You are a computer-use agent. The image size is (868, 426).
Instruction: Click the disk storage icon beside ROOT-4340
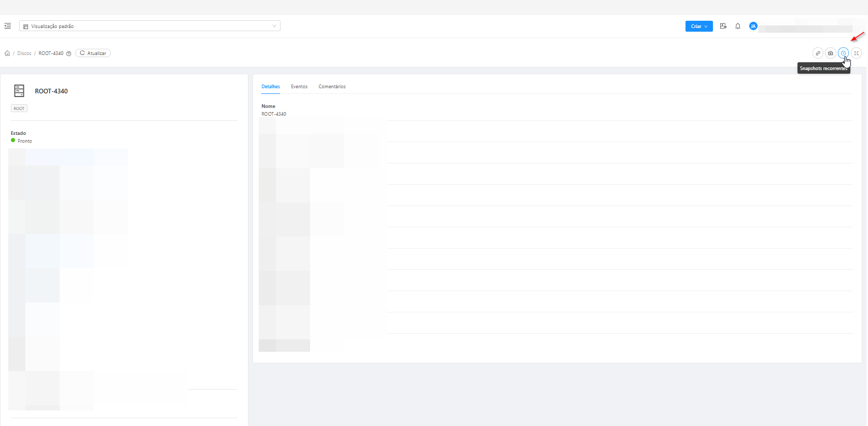click(19, 91)
